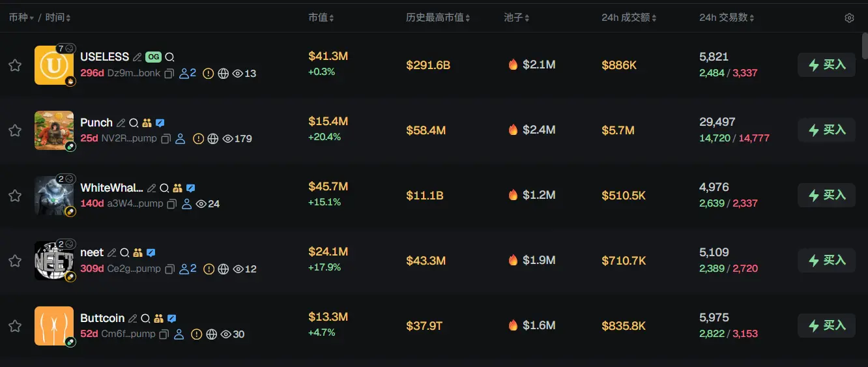The width and height of the screenshot is (868, 367).
Task: Click the warning icon in Buttcoin row
Action: [197, 334]
